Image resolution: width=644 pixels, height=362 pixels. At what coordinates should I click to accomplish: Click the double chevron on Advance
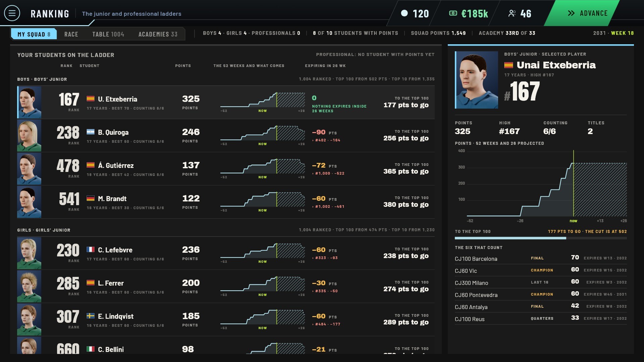click(x=571, y=13)
